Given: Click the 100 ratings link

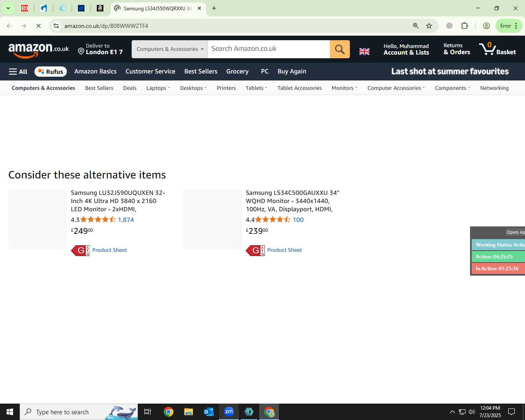Looking at the screenshot, I should (298, 220).
